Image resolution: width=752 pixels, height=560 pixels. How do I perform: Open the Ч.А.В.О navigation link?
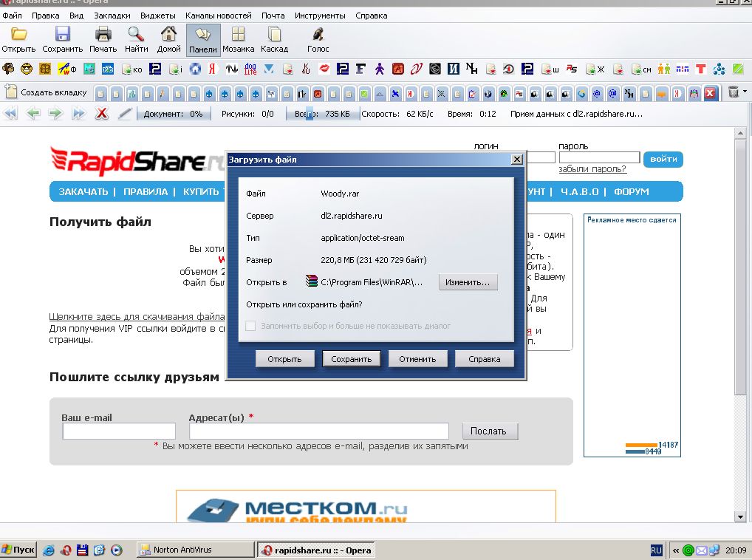tap(579, 192)
